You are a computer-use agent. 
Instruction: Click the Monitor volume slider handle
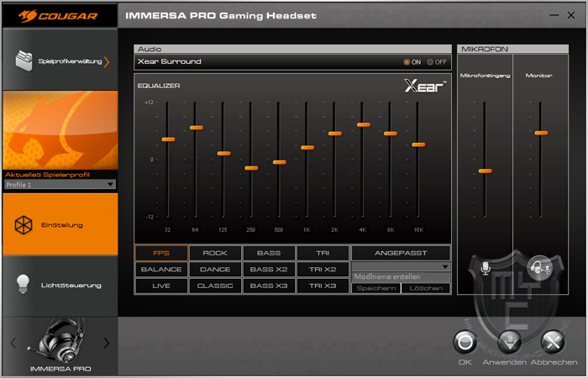click(x=541, y=133)
